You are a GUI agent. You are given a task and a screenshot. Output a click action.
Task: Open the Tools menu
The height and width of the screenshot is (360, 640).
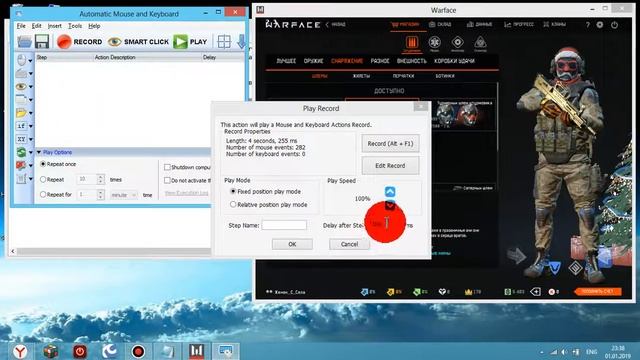(x=75, y=26)
